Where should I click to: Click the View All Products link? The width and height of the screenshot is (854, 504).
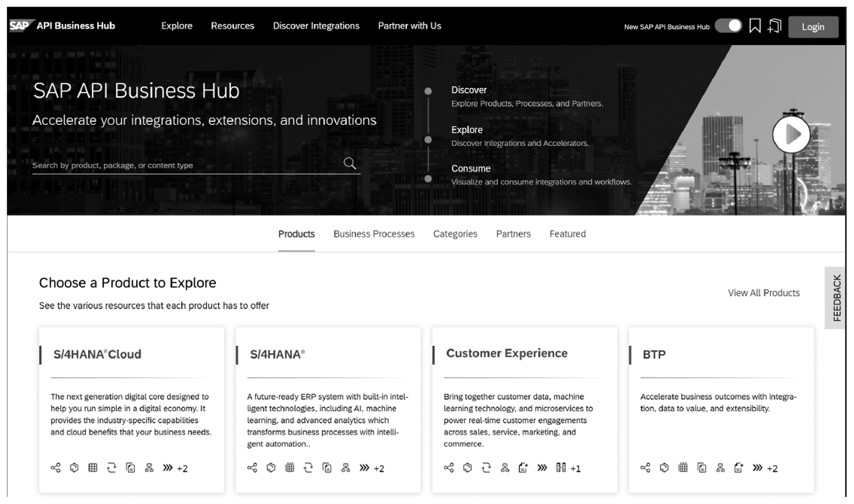764,293
